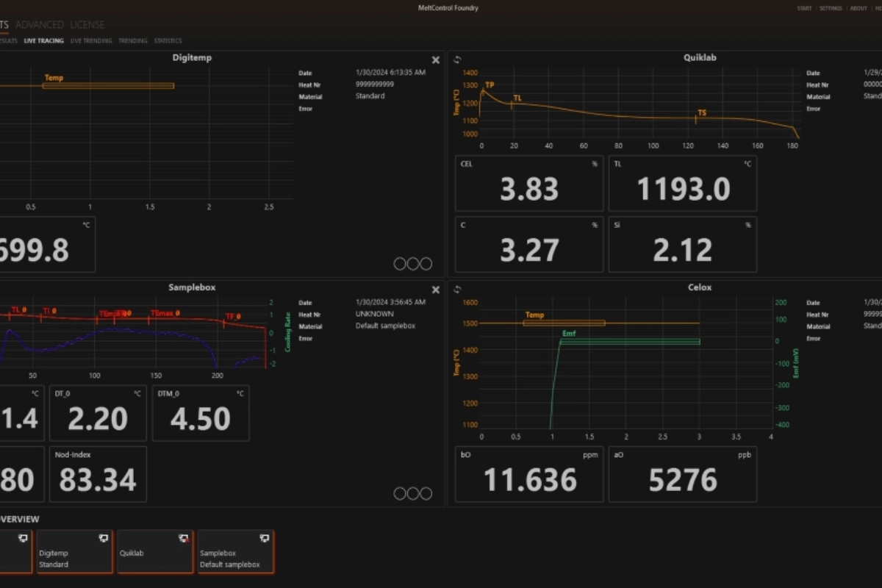Click the last status circle in the Samplebox panel
Screen dimensions: 882x588
point(426,493)
